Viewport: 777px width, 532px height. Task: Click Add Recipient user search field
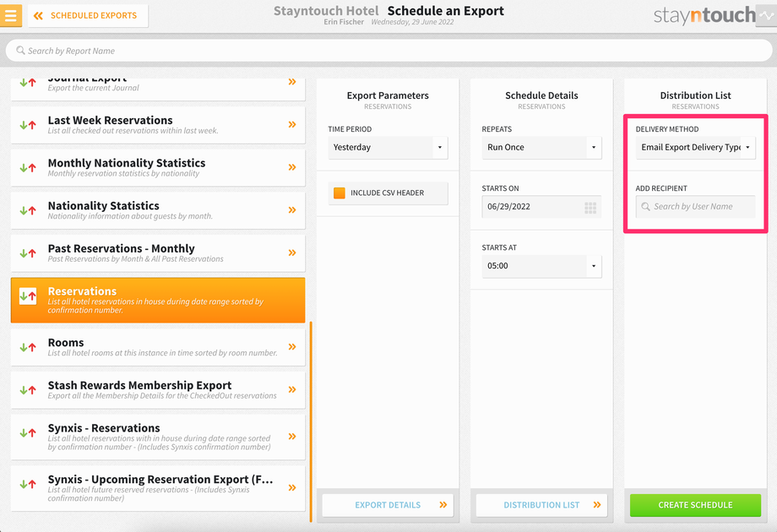[x=696, y=207]
